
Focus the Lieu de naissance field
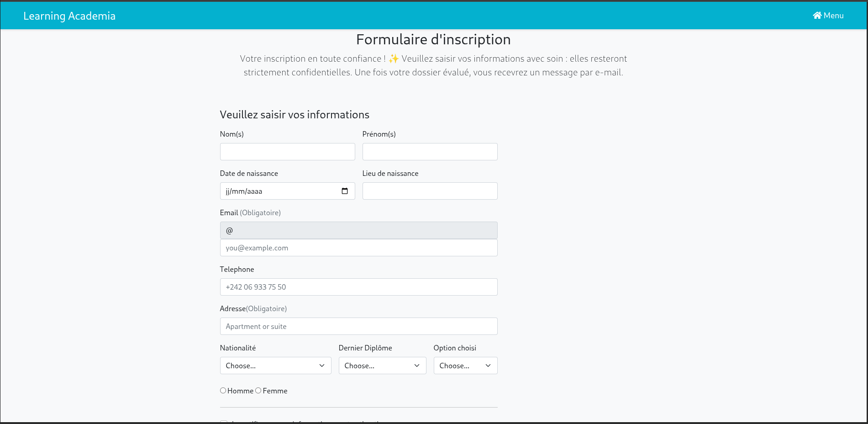point(430,191)
